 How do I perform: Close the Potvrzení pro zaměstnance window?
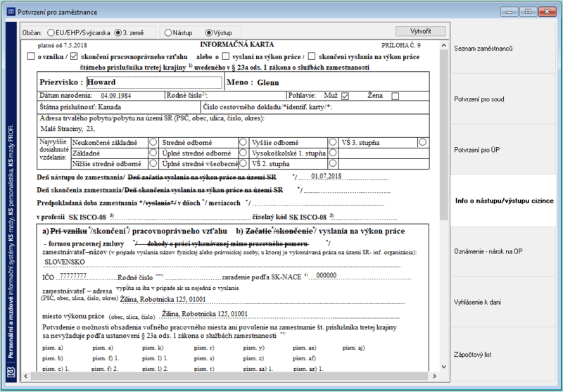548,11
